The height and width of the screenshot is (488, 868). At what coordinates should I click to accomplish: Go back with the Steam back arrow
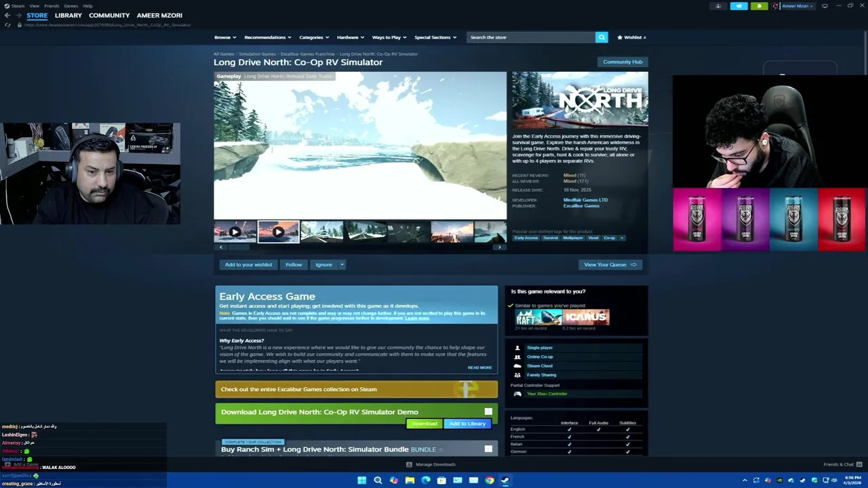point(7,15)
